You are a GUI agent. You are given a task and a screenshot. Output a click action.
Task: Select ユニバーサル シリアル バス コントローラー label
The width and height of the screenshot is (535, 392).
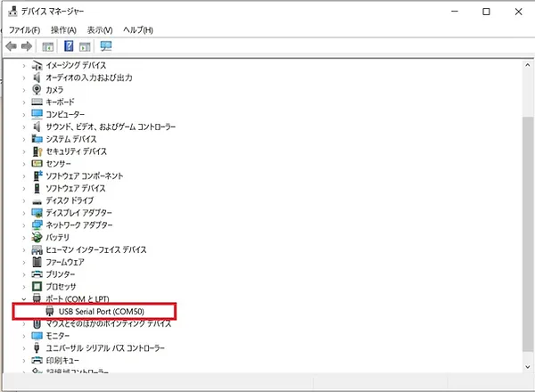coord(105,348)
